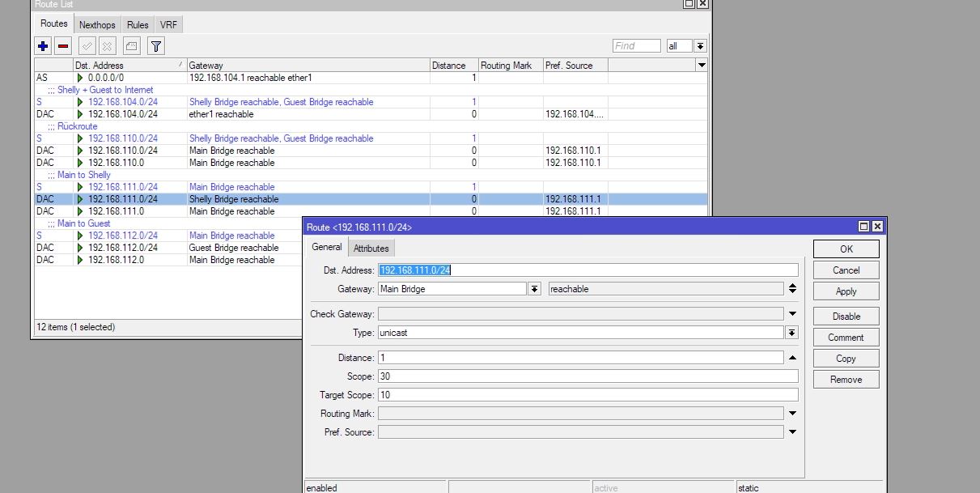
Task: Open the funnel Filter icon
Action: [156, 46]
